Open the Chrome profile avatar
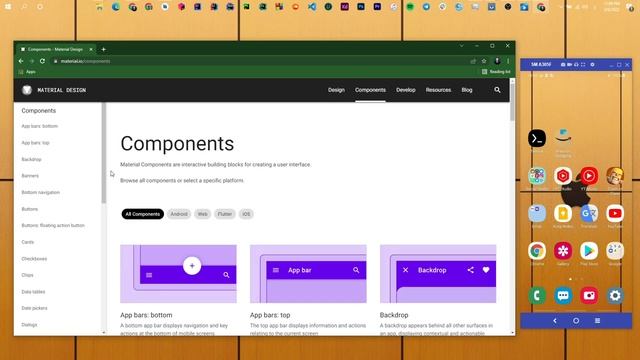The width and height of the screenshot is (640, 360). coord(497,61)
